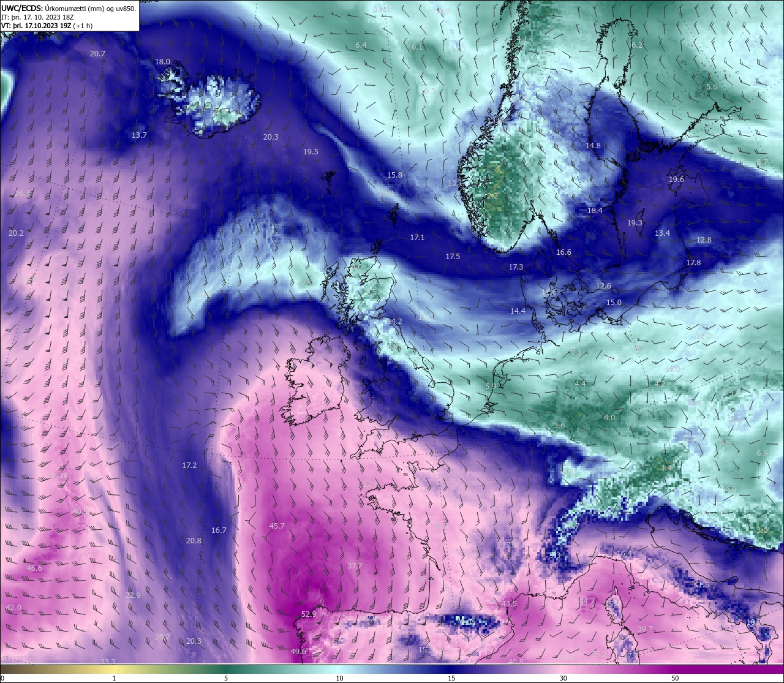Viewport: 784px width, 683px height.
Task: Click the colorbar tick labeled 10
Action: tap(339, 678)
